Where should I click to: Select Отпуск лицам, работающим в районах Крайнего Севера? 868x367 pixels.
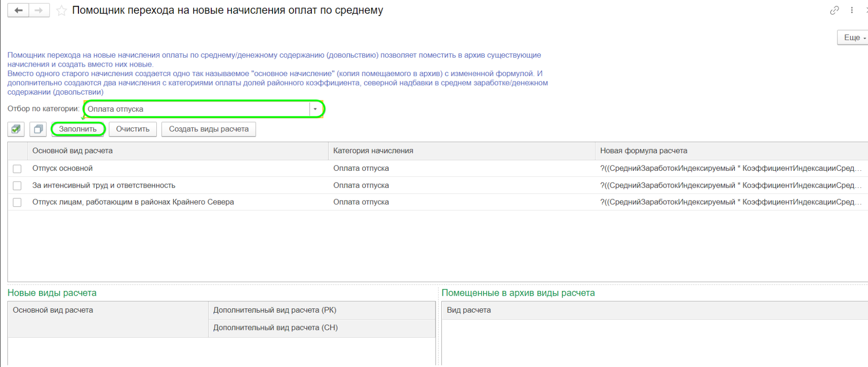coord(133,202)
